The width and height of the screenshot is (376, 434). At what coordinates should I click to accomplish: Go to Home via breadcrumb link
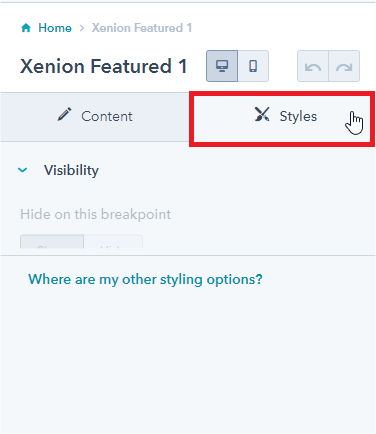click(55, 28)
